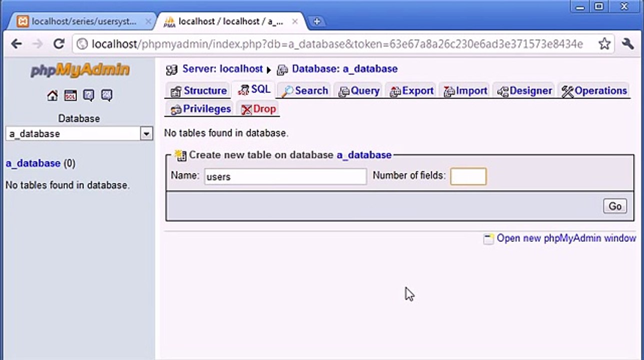Click the database icon in breadcrumb
The width and height of the screenshot is (644, 360).
(283, 69)
